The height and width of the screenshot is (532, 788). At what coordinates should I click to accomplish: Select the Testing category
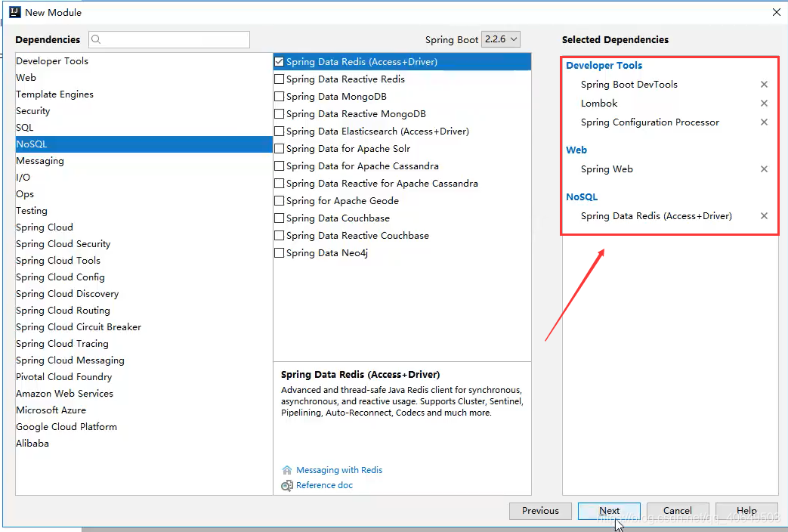(144, 210)
